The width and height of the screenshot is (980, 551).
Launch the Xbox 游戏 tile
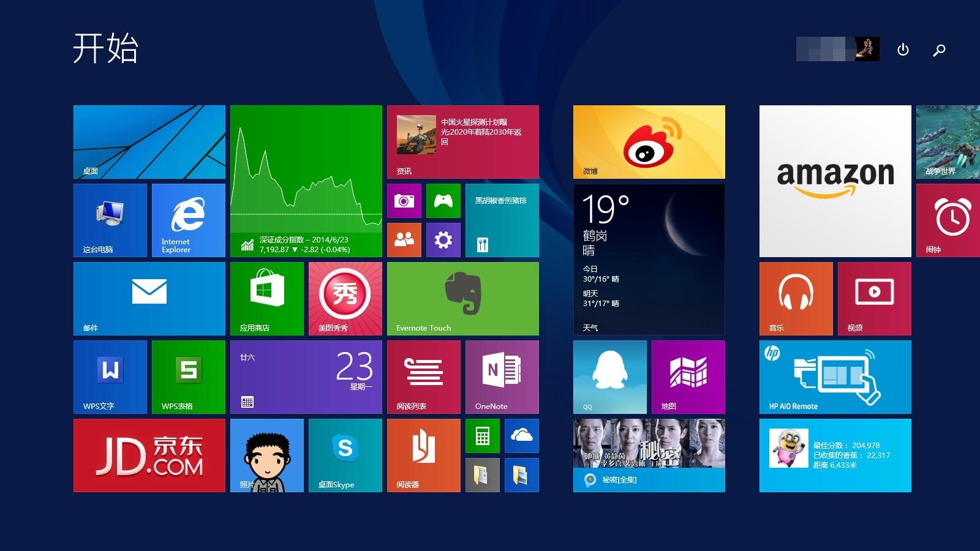tap(443, 201)
